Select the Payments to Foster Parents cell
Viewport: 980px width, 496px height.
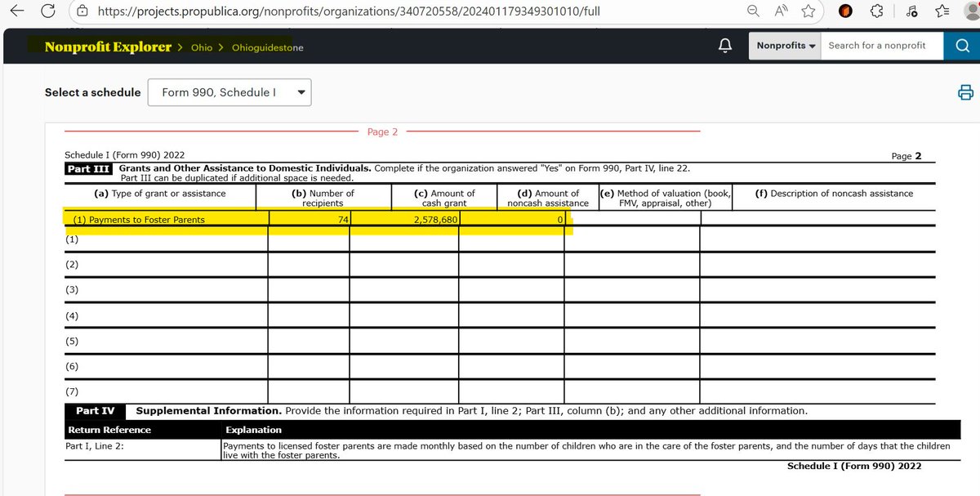(139, 220)
